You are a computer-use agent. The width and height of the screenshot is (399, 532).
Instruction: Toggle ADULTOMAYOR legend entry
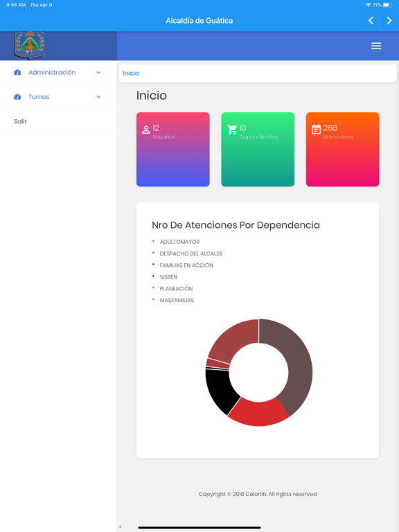point(179,242)
